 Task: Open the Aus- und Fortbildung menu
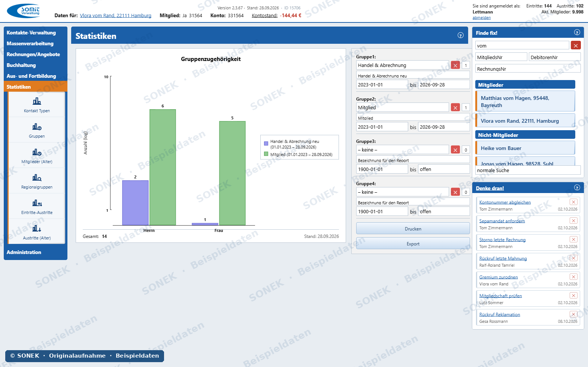pyautogui.click(x=36, y=76)
